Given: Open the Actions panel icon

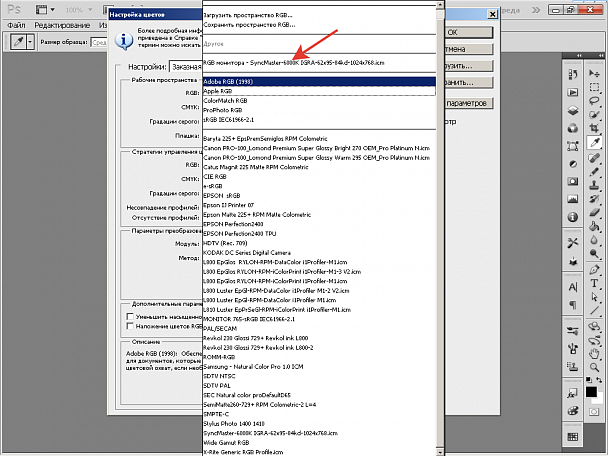Looking at the screenshot, I should (573, 92).
